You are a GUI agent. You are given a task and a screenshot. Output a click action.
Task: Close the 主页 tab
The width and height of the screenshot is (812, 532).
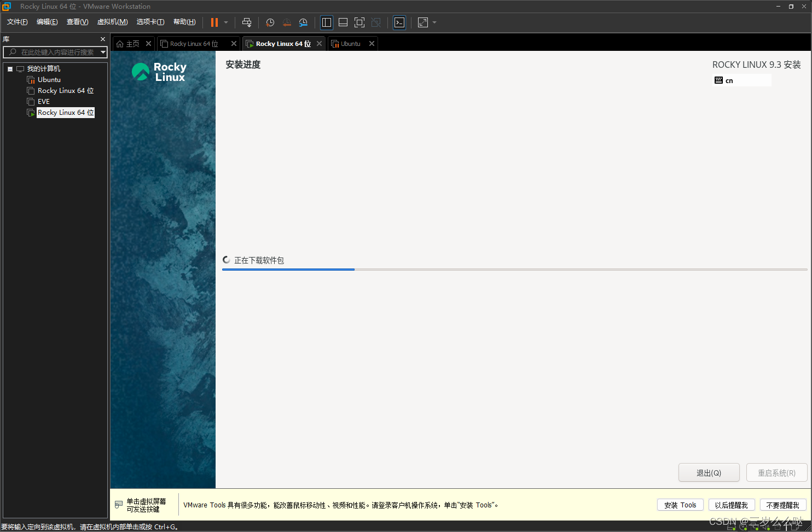pyautogui.click(x=148, y=44)
